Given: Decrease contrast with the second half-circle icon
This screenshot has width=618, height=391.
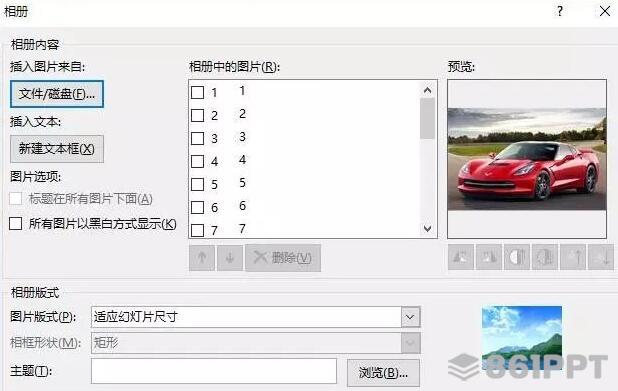Looking at the screenshot, I should tap(545, 257).
